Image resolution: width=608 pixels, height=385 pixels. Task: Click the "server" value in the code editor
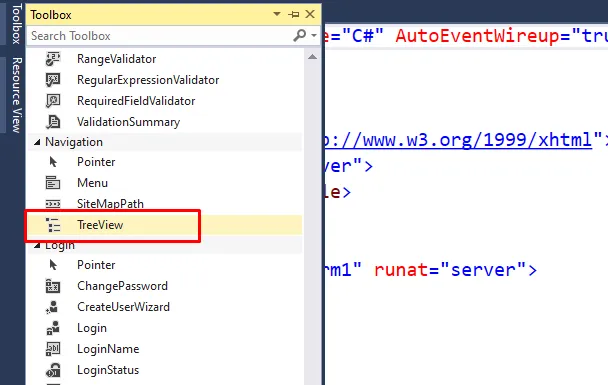[483, 269]
